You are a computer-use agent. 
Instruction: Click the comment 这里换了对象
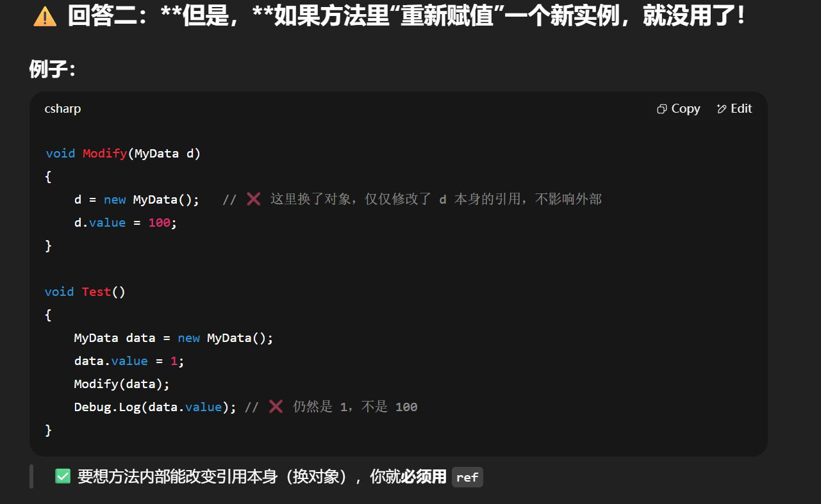coord(311,199)
